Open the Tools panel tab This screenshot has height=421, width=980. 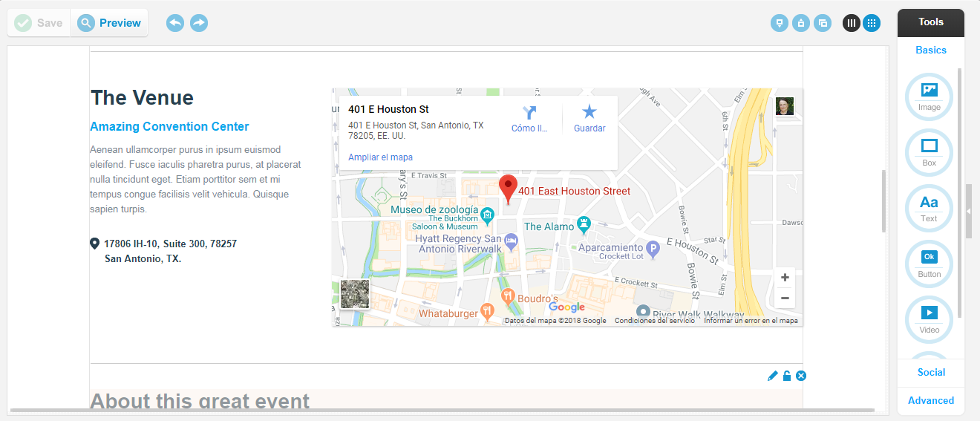tap(931, 22)
